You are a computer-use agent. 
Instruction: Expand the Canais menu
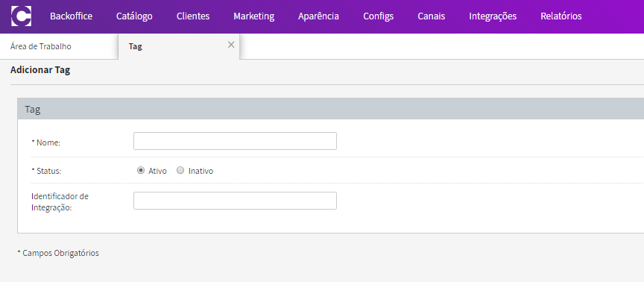pyautogui.click(x=432, y=16)
